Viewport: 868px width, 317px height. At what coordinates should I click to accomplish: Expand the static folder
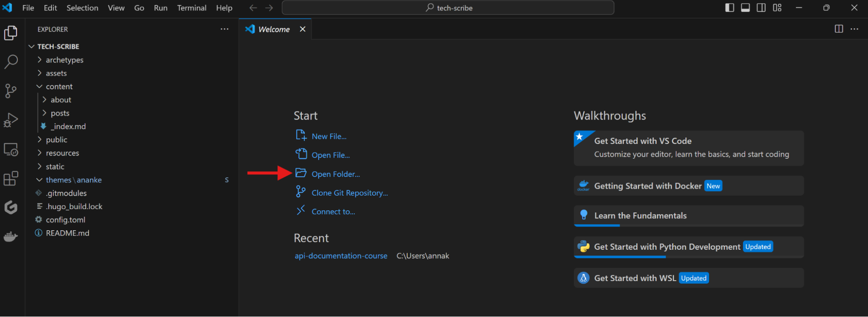[40, 167]
